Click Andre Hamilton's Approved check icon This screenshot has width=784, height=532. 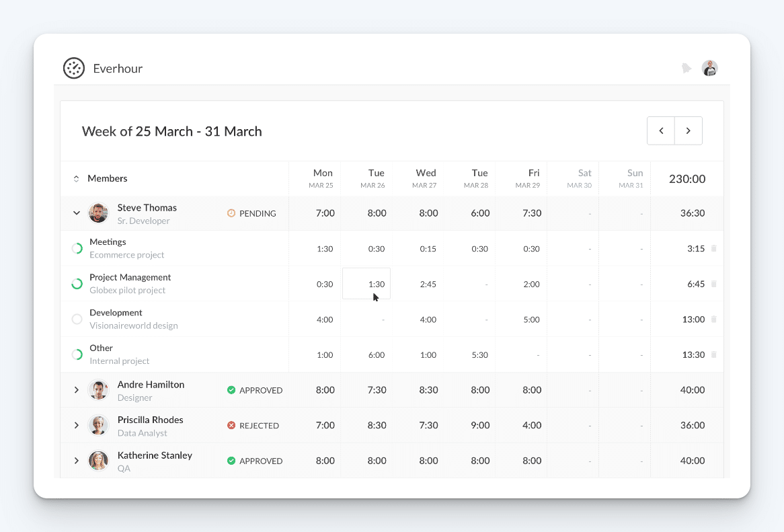[x=231, y=390]
